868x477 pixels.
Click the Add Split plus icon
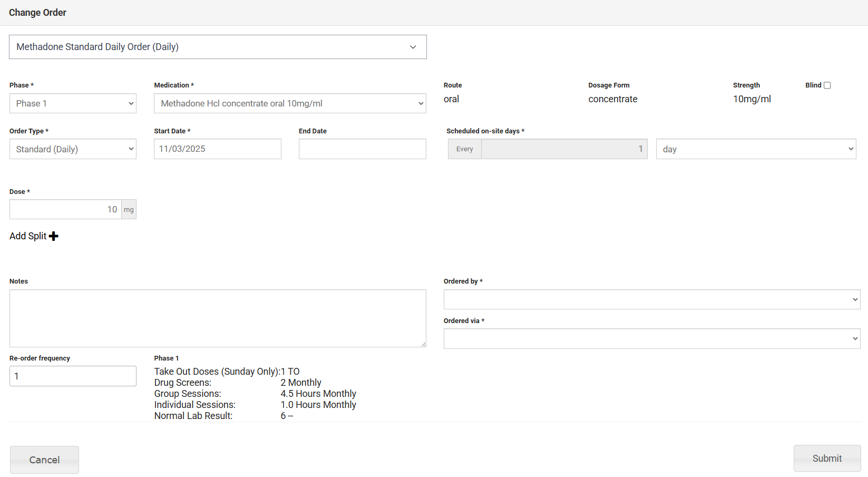pos(54,236)
